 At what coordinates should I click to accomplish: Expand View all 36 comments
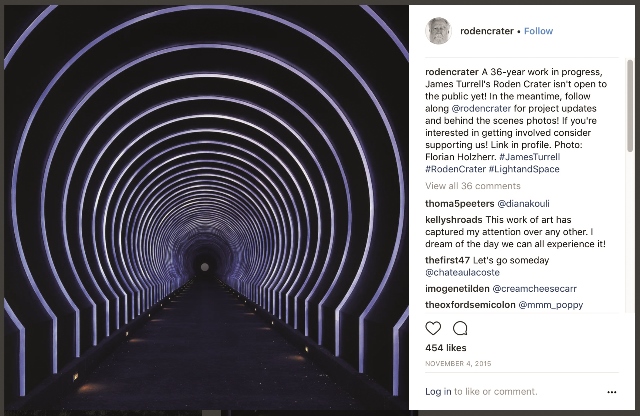click(x=472, y=186)
